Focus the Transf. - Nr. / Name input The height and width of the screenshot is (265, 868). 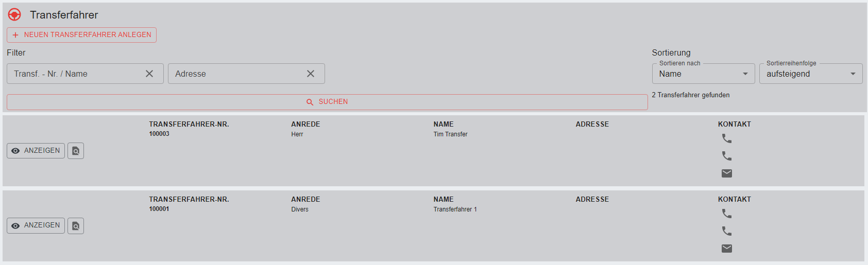[x=75, y=74]
